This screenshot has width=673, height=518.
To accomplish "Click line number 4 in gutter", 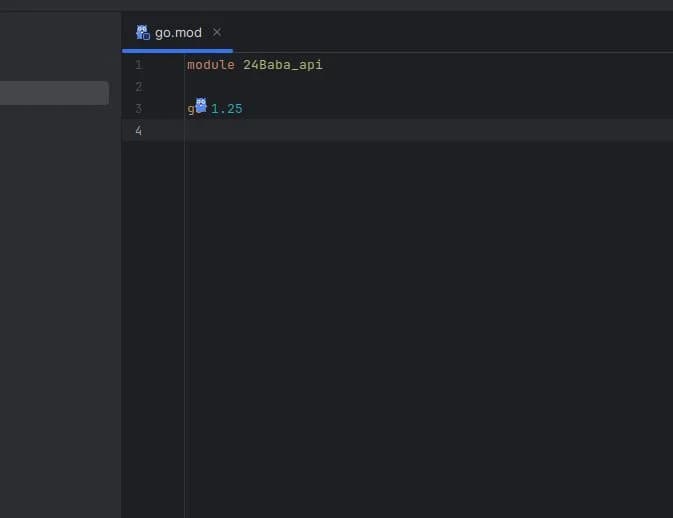I will 139,130.
